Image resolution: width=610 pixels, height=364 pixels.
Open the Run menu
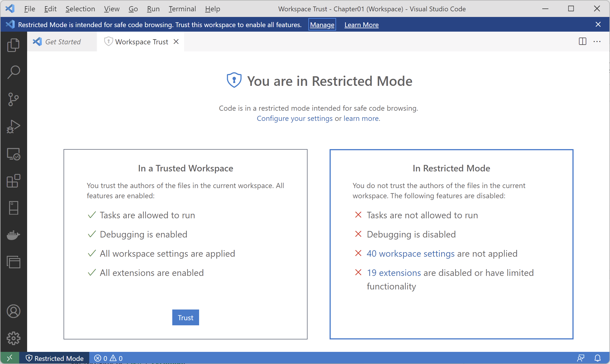click(x=153, y=9)
